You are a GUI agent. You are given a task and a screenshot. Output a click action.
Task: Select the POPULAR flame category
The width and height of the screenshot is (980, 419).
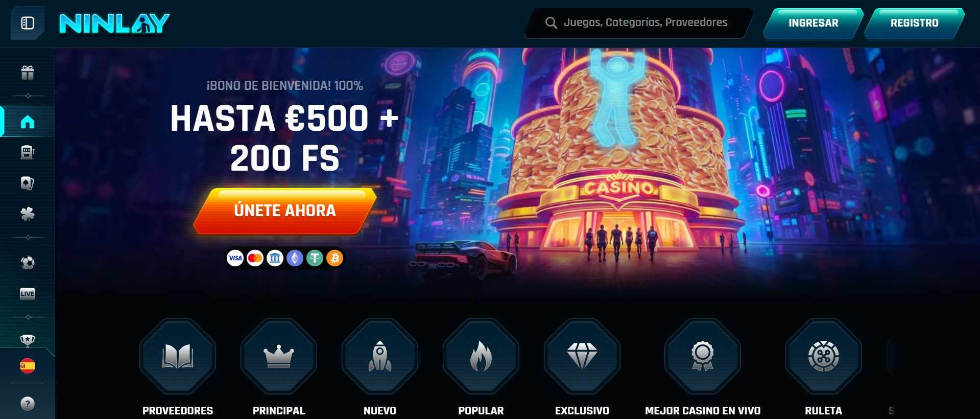[481, 367]
